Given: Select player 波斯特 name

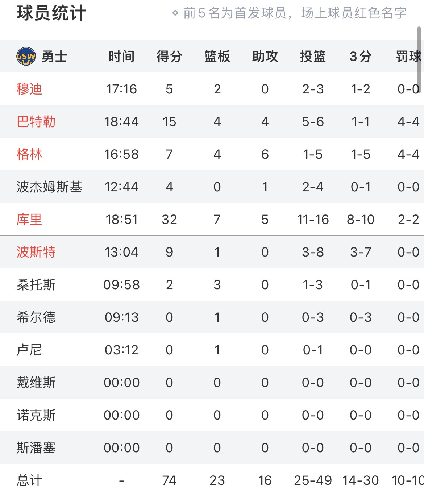Looking at the screenshot, I should tap(36, 252).
